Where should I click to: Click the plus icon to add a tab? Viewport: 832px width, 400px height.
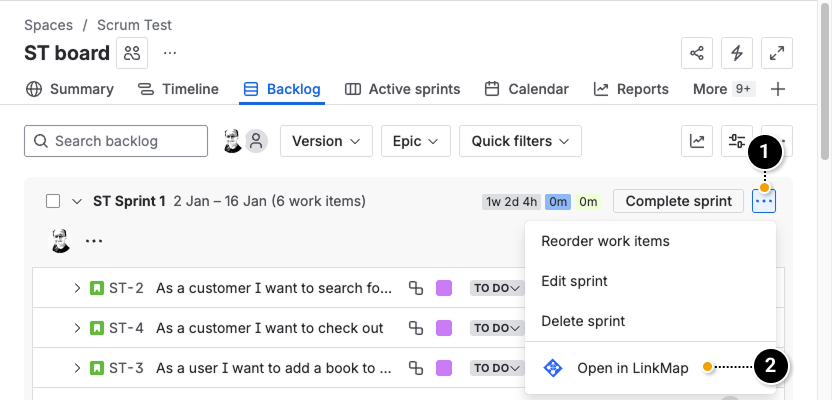tap(778, 89)
